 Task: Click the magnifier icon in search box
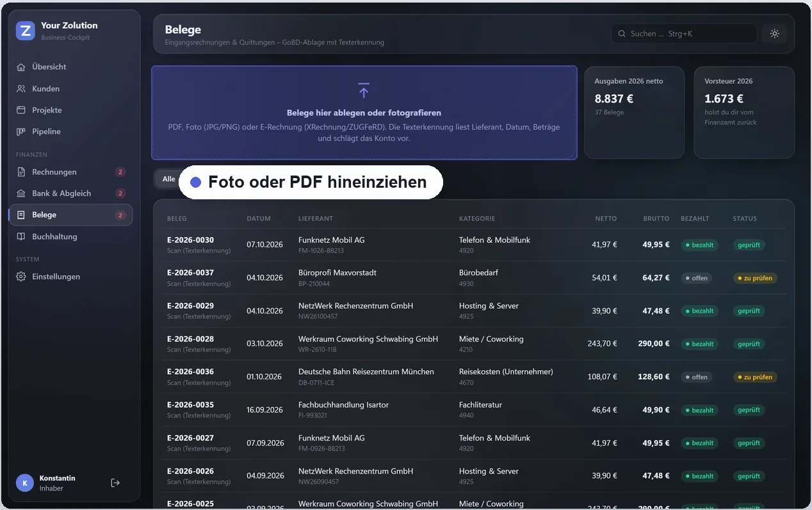coord(622,34)
